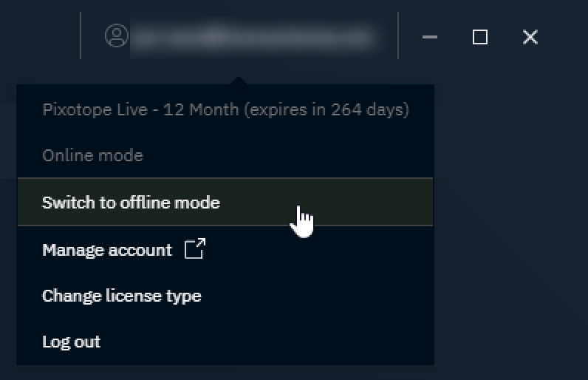This screenshot has height=380, width=588.
Task: Switch to offline mode
Action: (x=131, y=203)
